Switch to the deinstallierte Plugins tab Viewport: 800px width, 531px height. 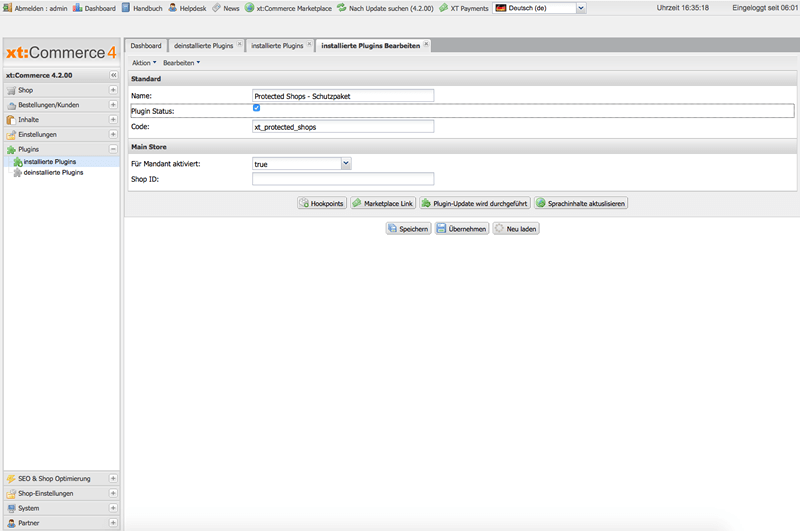point(204,45)
